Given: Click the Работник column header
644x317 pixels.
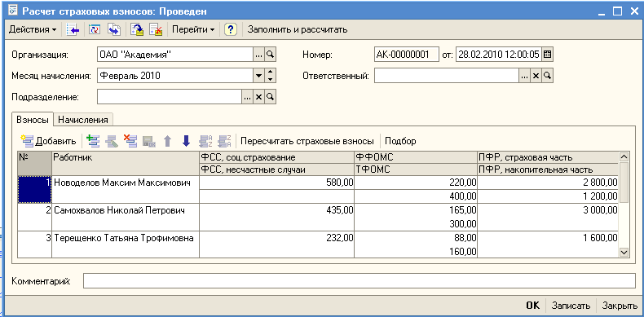Looking at the screenshot, I should (126, 163).
